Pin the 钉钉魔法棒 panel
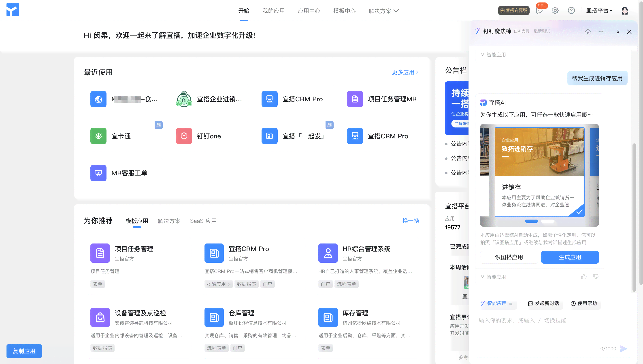 (618, 32)
